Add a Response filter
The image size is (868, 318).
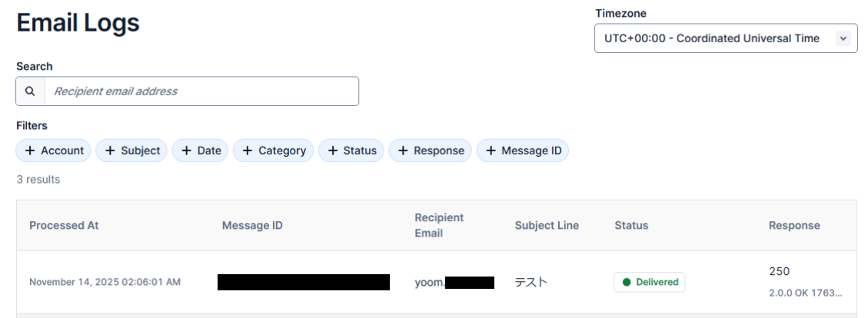click(431, 151)
